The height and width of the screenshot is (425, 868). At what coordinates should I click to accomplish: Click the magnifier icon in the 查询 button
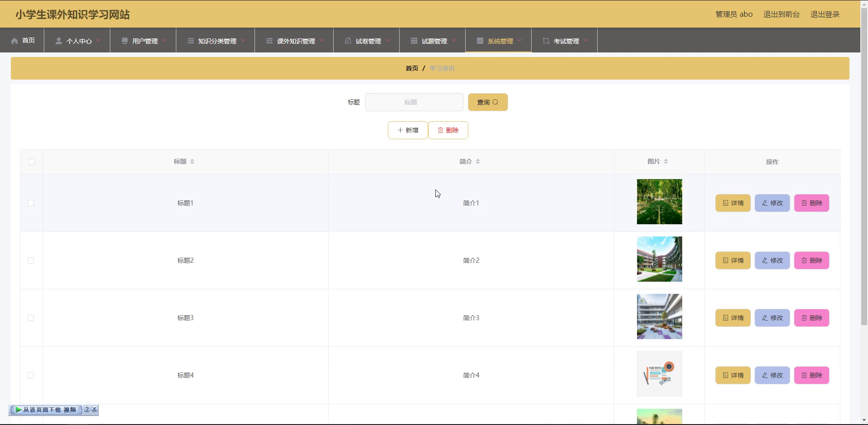495,102
